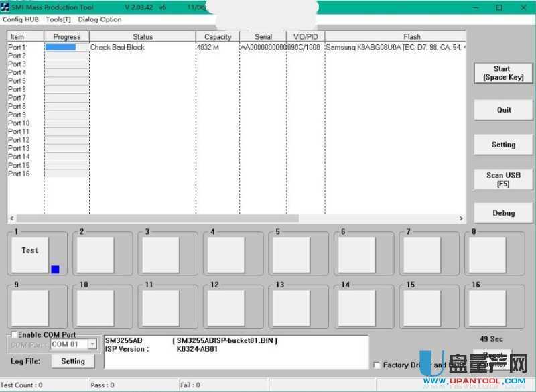Viewport: 536px width, 392px height.
Task: Open the Debug button
Action: coord(503,213)
